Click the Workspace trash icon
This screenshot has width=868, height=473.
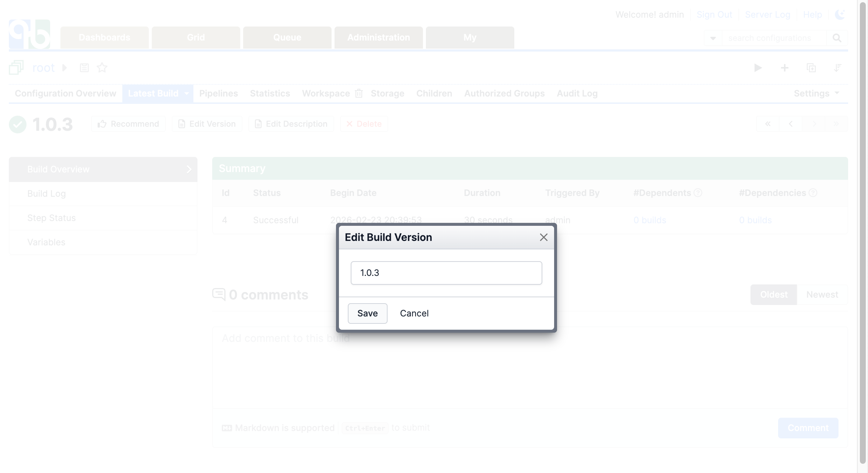(359, 94)
